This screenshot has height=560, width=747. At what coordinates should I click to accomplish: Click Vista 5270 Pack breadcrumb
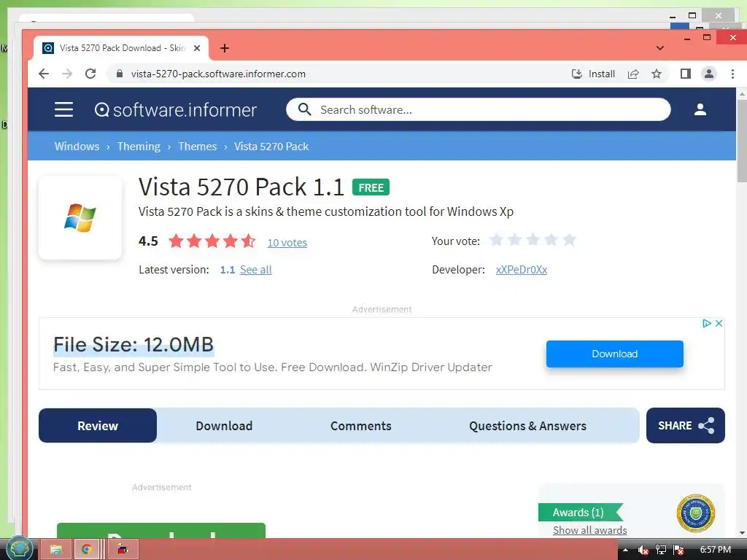point(271,146)
